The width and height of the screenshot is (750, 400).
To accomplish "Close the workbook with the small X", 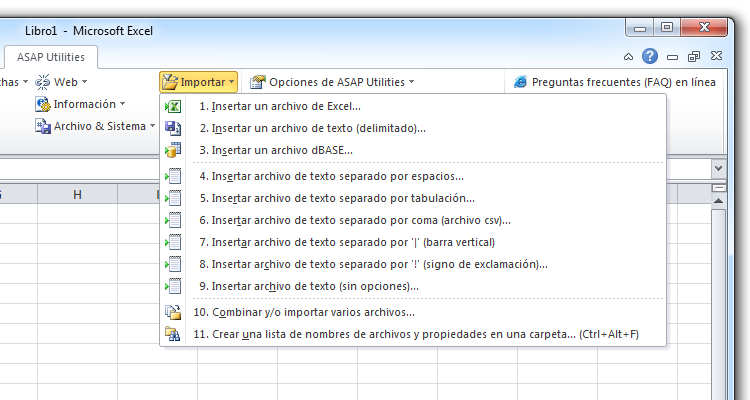I will [716, 56].
